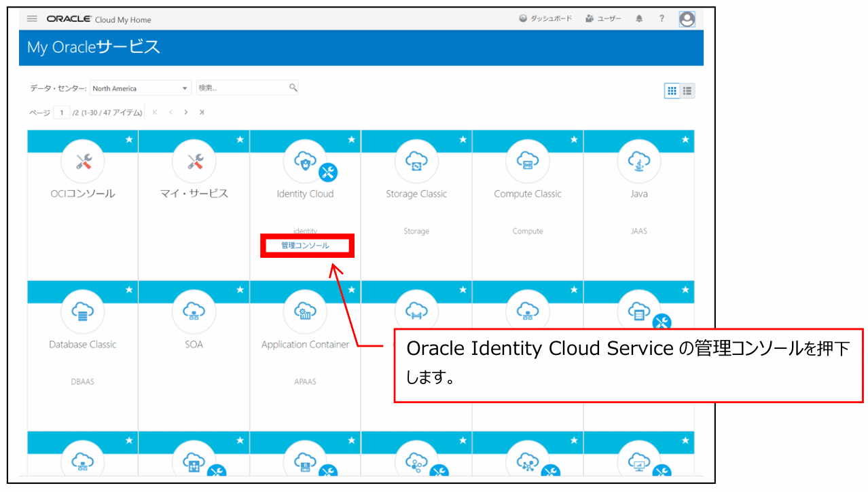Open the Storage Classic cloud icon
Viewport: 868px width, 492px height.
[x=416, y=161]
